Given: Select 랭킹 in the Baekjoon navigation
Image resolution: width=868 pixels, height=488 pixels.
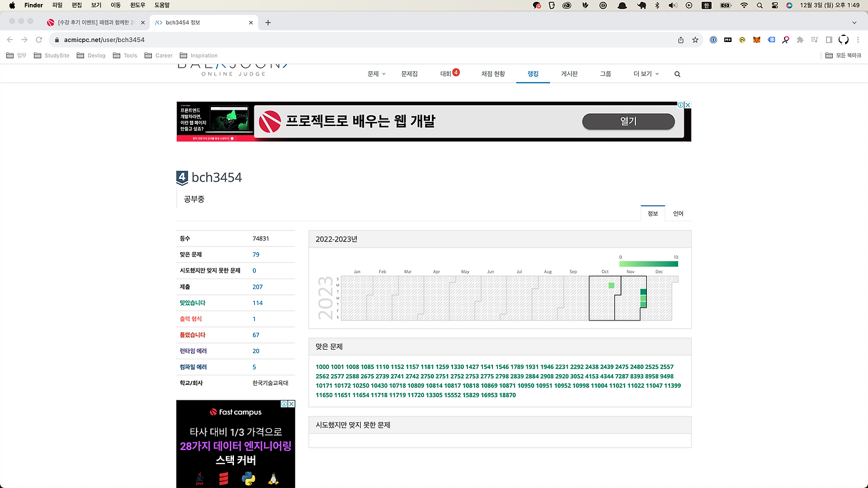Looking at the screenshot, I should click(533, 74).
